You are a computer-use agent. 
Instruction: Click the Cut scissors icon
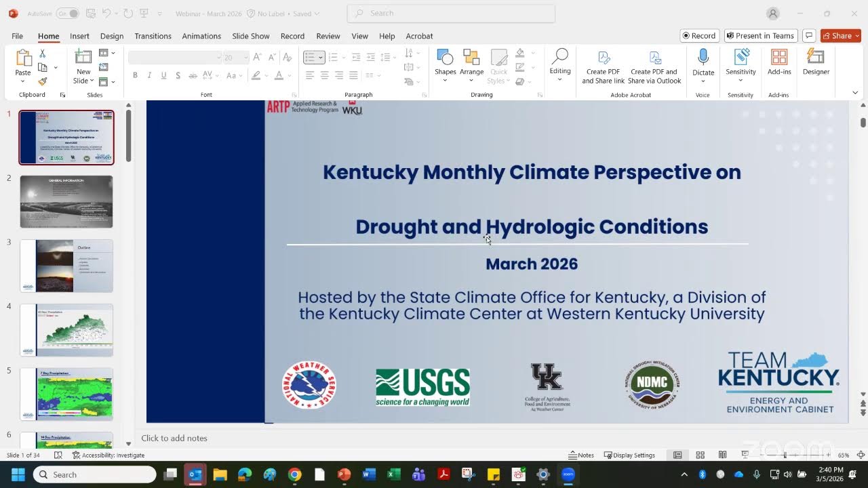pos(43,53)
